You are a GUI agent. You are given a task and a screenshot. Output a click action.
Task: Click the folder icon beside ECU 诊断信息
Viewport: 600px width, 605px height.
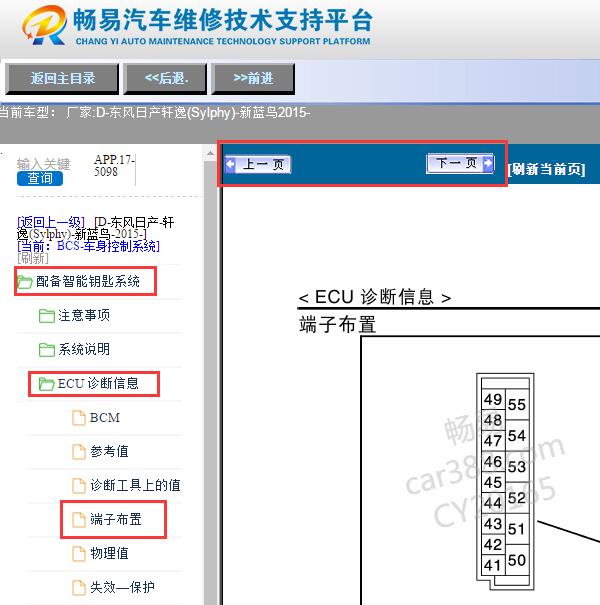(x=47, y=384)
